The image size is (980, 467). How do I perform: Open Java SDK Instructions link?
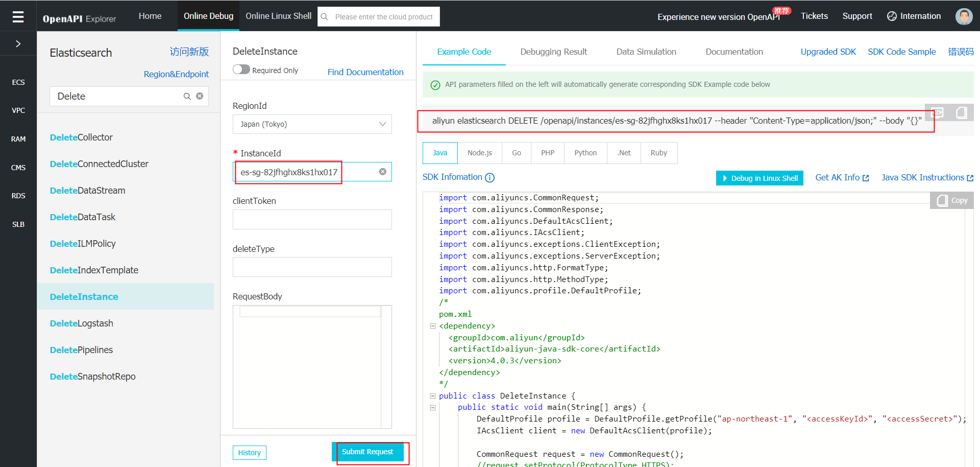coord(927,177)
